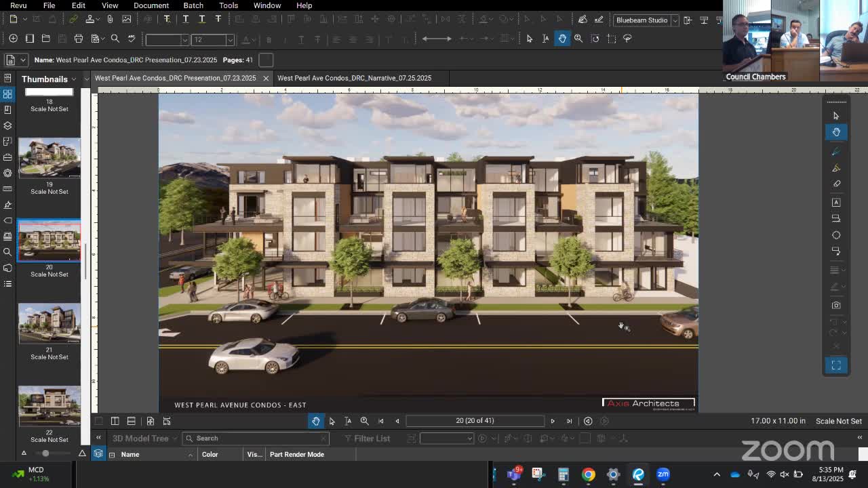The height and width of the screenshot is (488, 868).
Task: Go to the previous page arrow
Action: pyautogui.click(x=397, y=421)
